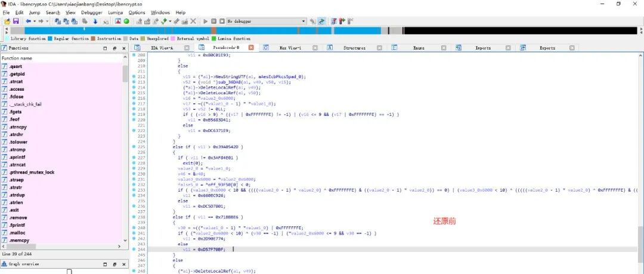Close the Graph overview panel

point(124,264)
